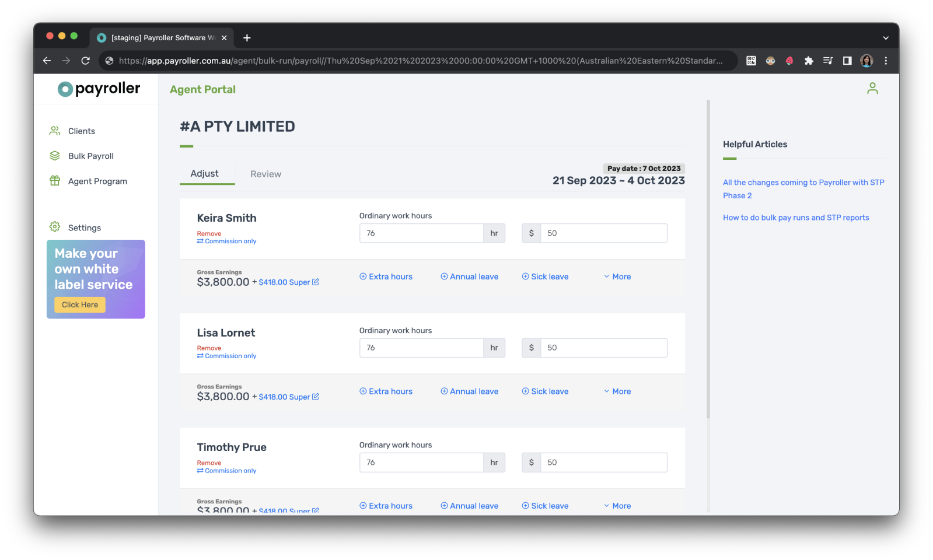
Task: Click the Settings gear icon
Action: click(55, 227)
